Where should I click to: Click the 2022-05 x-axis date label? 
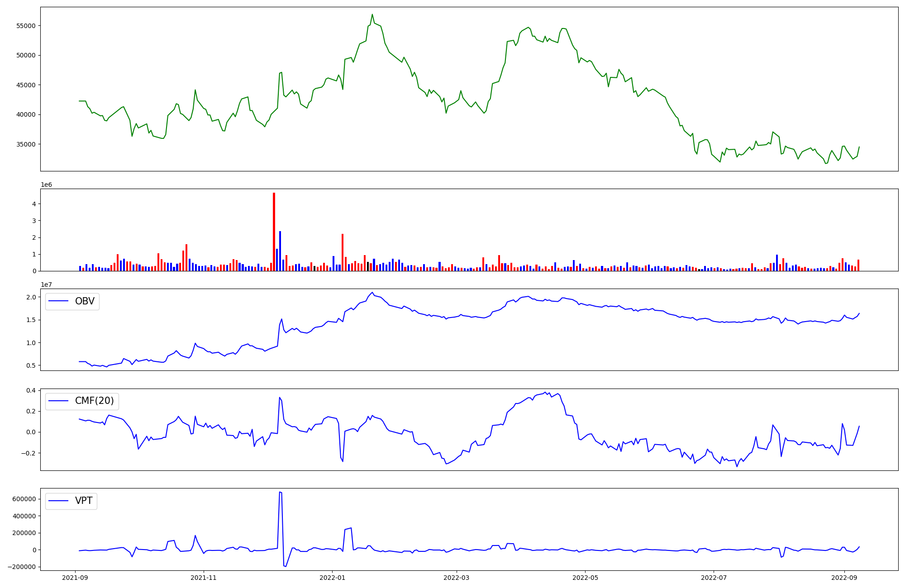pyautogui.click(x=586, y=578)
